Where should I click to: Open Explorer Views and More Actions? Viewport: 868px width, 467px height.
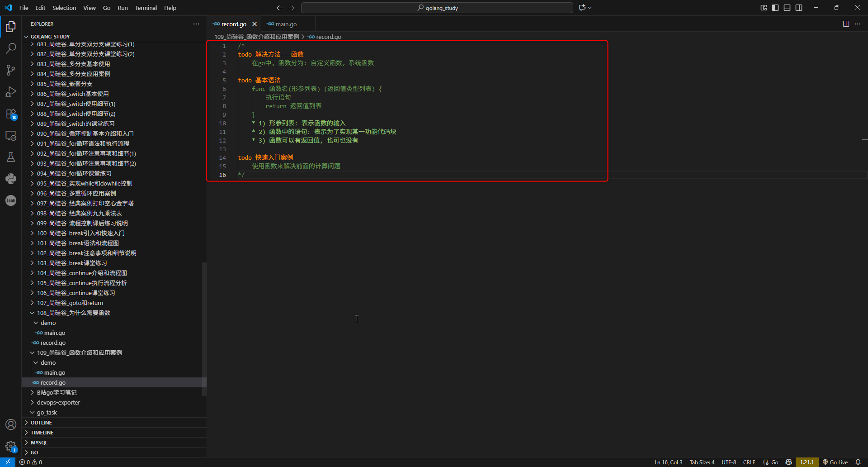196,24
